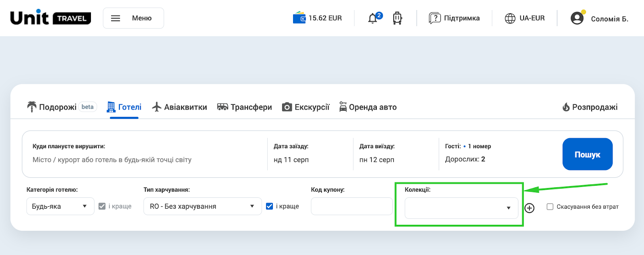Viewport: 644px width, 255px height.
Task: Click the wallet balance icon
Action: (x=299, y=18)
